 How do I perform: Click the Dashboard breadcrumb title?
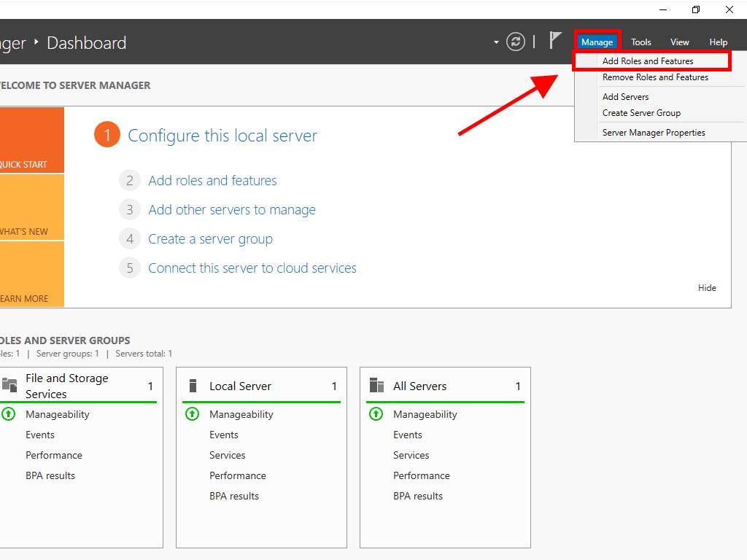pyautogui.click(x=87, y=43)
